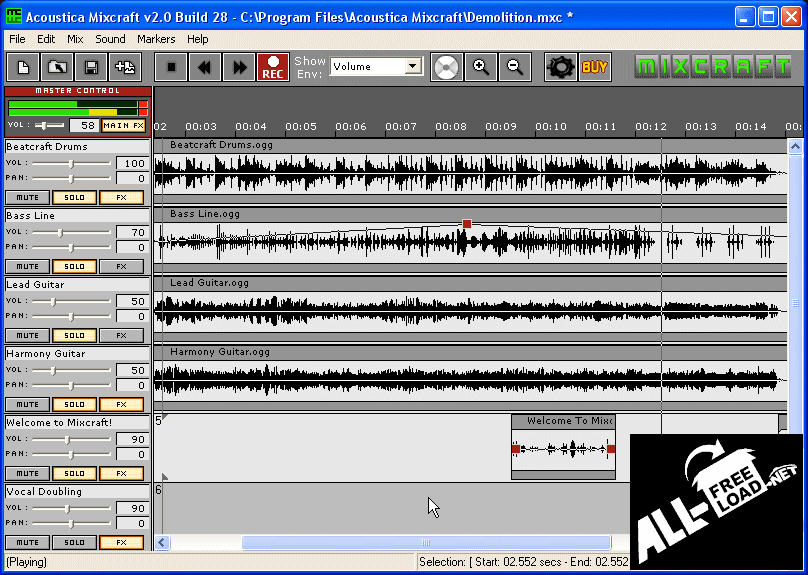This screenshot has height=575, width=808.
Task: Click the Welcome To Mixcraft audio clip
Action: [563, 448]
